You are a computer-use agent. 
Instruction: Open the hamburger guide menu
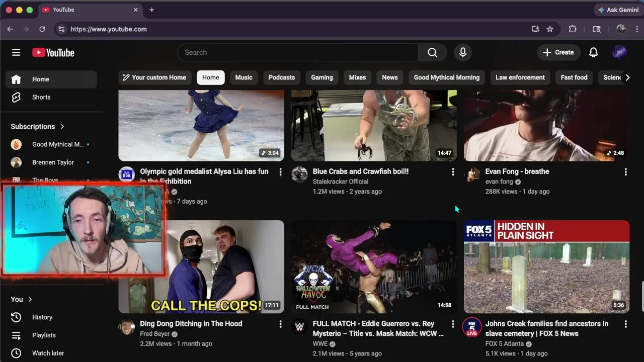coord(16,52)
